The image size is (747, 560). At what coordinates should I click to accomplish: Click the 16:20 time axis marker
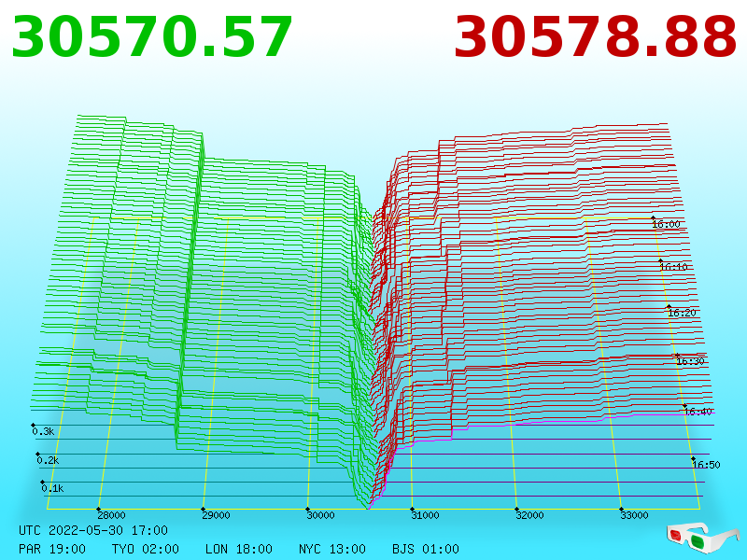(x=682, y=313)
